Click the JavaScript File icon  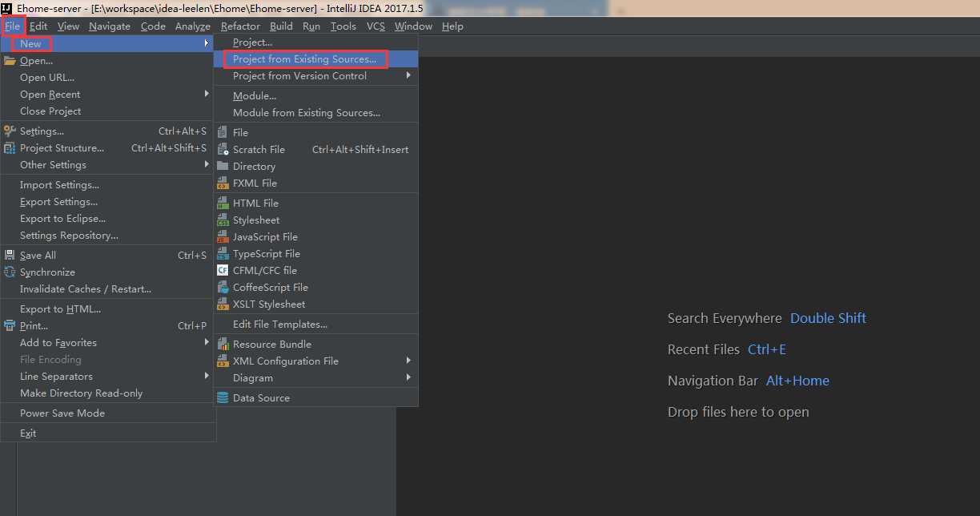(223, 237)
